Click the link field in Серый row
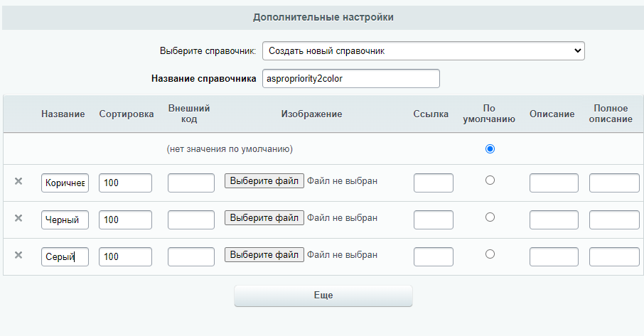This screenshot has width=644, height=336. pos(434,257)
